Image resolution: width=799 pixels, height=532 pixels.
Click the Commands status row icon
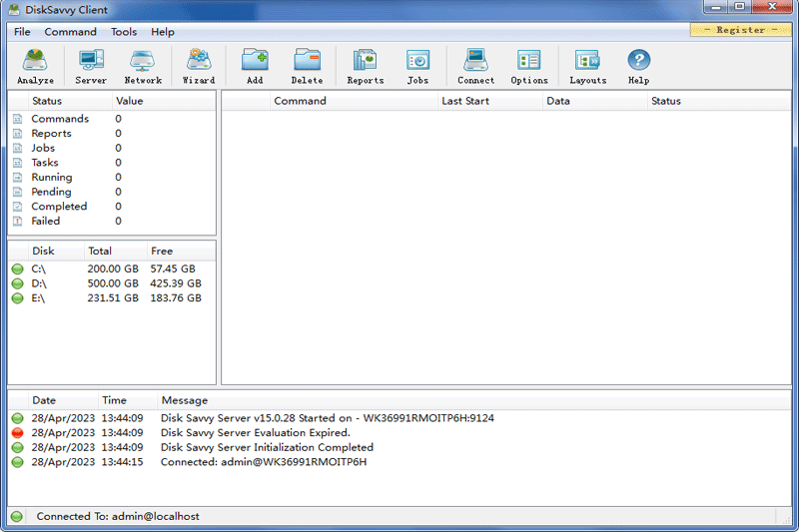coord(18,119)
